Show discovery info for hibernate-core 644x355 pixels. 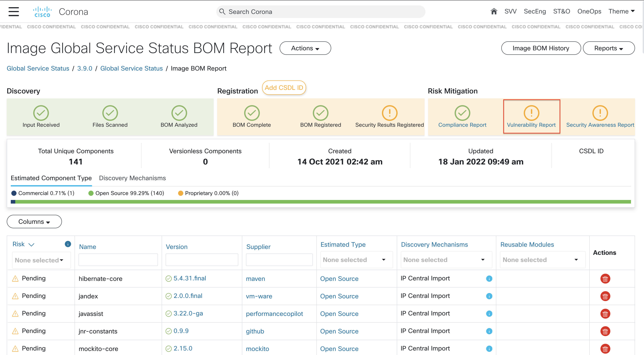tap(489, 279)
